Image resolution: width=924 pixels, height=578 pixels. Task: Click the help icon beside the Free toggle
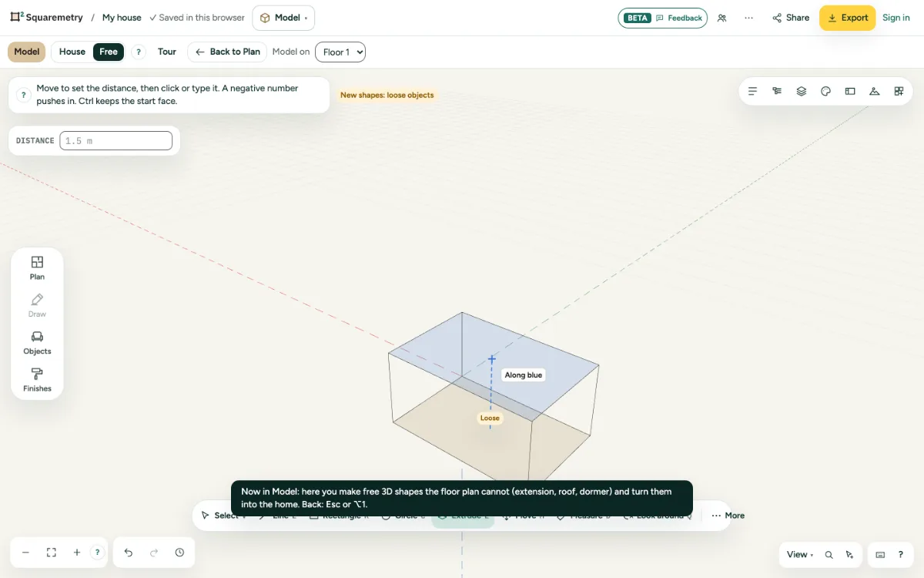click(139, 52)
